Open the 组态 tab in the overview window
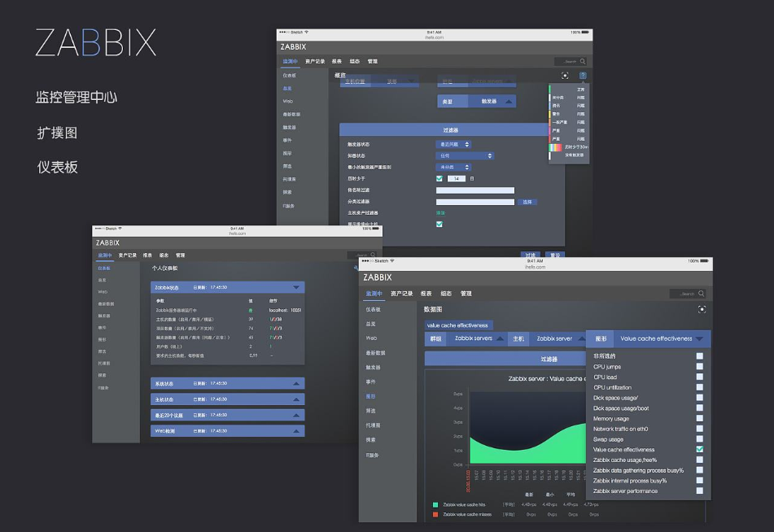Screen dimensions: 774x532 pos(354,61)
